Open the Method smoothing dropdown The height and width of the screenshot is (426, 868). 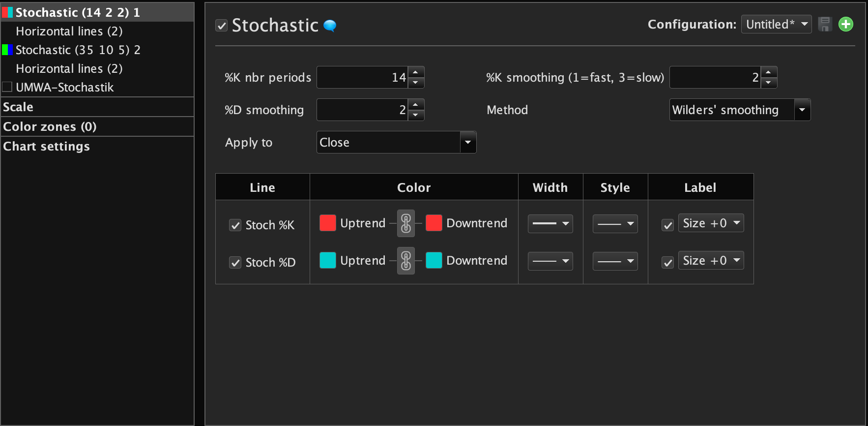pos(802,110)
